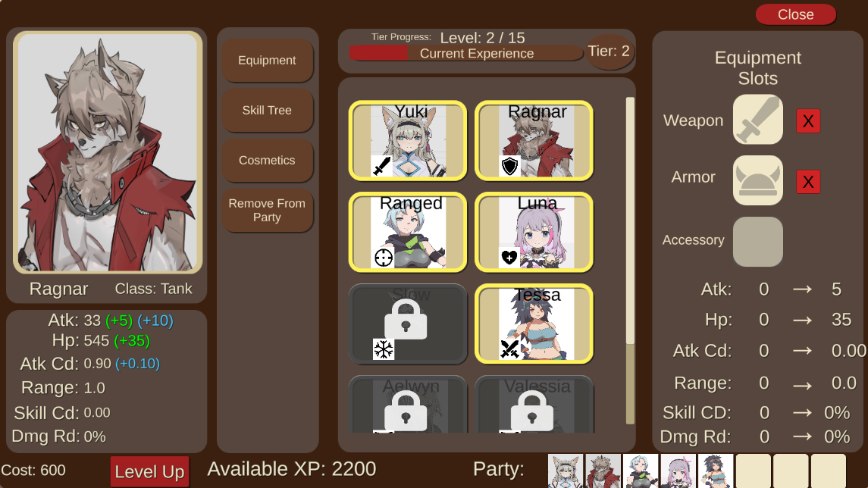This screenshot has width=868, height=488.
Task: Click Remove From Party button
Action: [268, 210]
